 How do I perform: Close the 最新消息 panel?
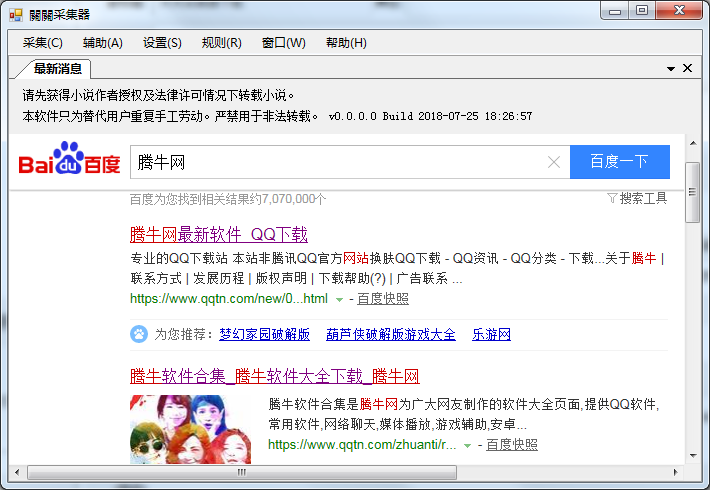tap(687, 68)
